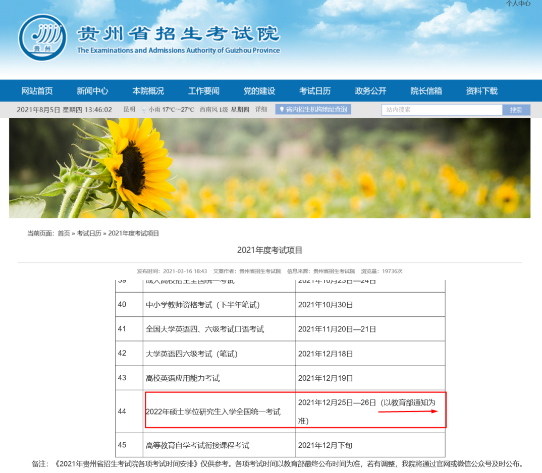542x473 pixels.
Task: Click the row number 44 cell
Action: point(129,411)
